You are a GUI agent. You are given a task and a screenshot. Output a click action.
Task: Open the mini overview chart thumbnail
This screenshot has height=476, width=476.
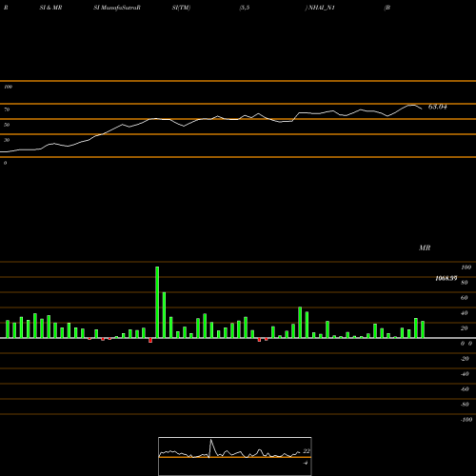(x=235, y=456)
